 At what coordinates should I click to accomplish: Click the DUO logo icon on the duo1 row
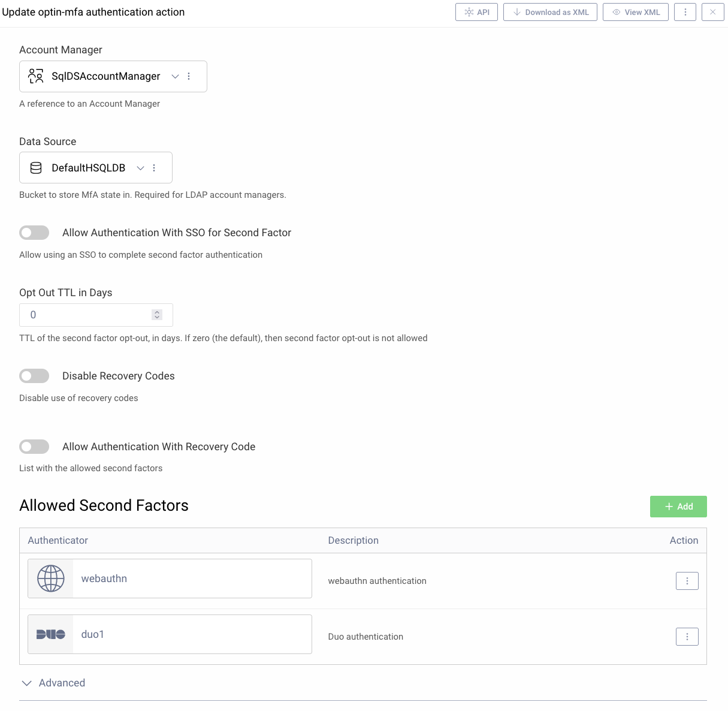pyautogui.click(x=50, y=634)
